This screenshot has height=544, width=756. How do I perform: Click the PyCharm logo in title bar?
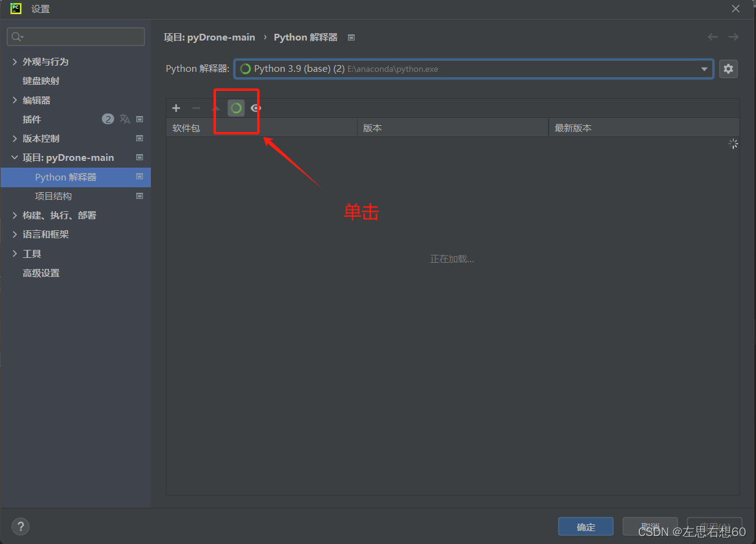click(x=16, y=9)
